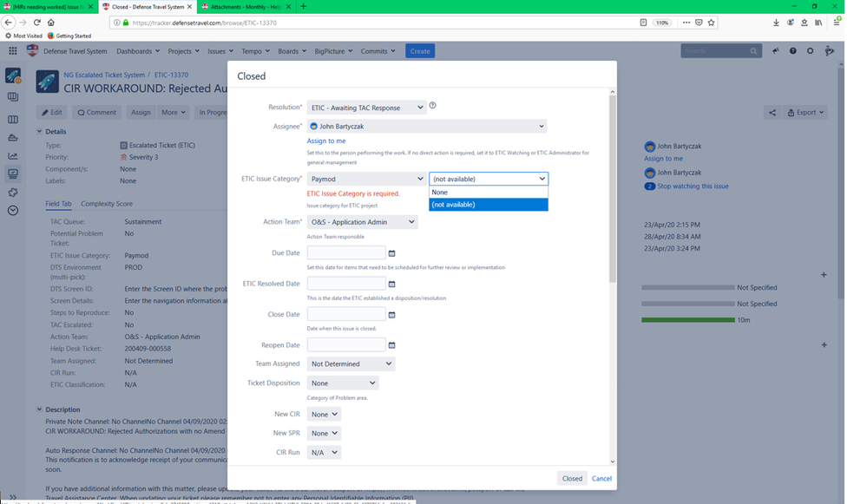Expand the sidebar with double-arrow icon
The width and height of the screenshot is (867, 504).
click(13, 497)
